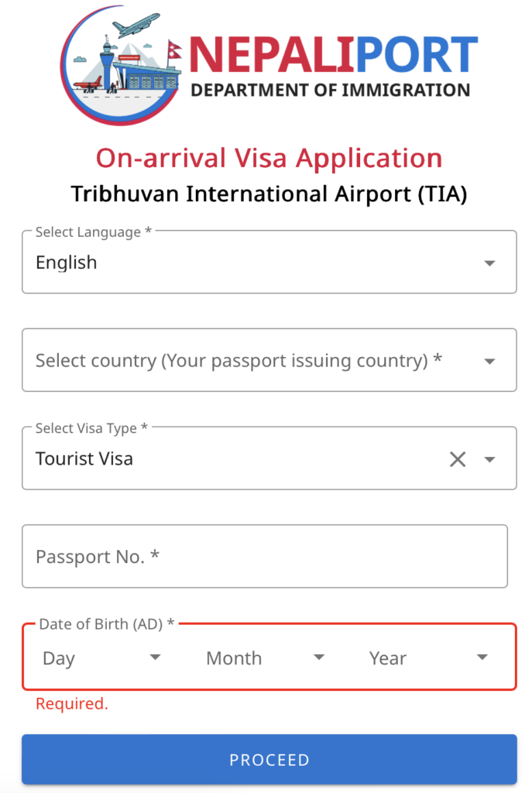Screen dimensions: 532x793
Task: Click the arrow icon in country selector
Action: 489,362
